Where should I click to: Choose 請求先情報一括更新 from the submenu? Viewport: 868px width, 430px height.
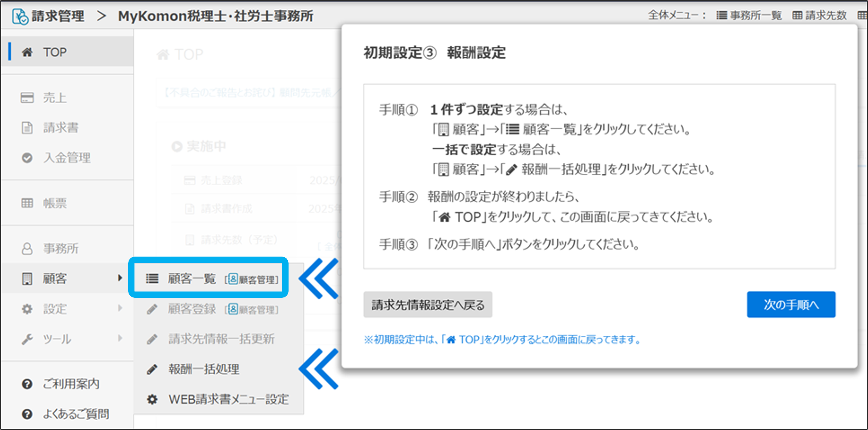221,339
